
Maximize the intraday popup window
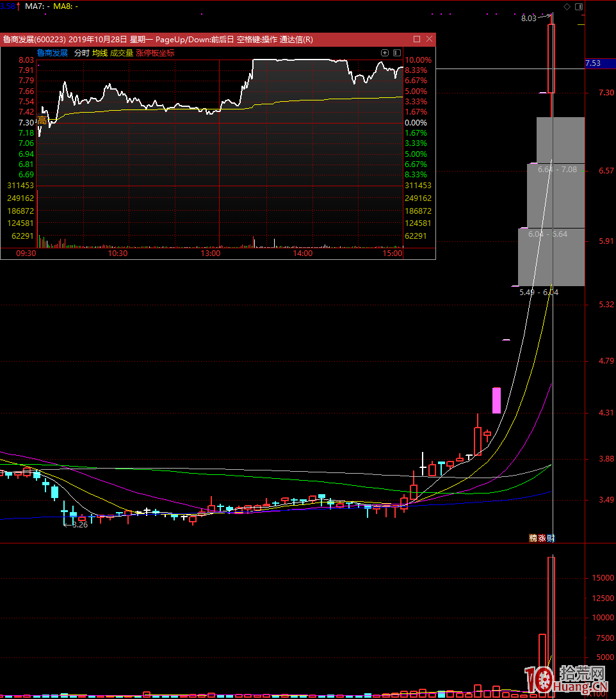[x=417, y=39]
